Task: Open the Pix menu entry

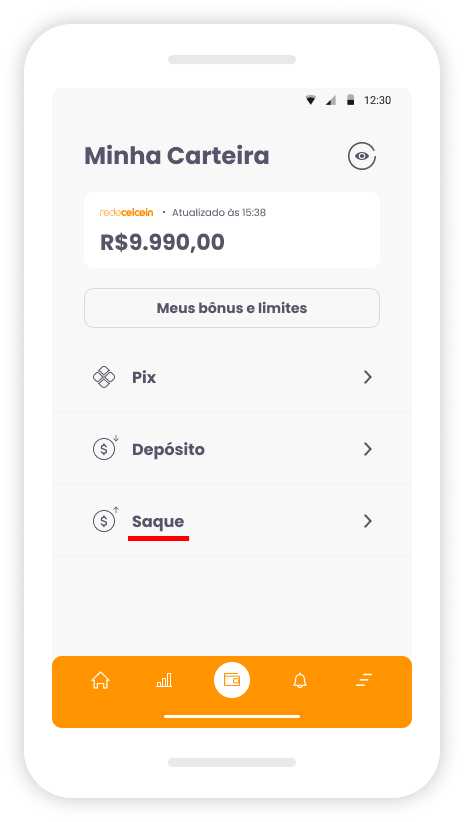Action: tap(232, 377)
